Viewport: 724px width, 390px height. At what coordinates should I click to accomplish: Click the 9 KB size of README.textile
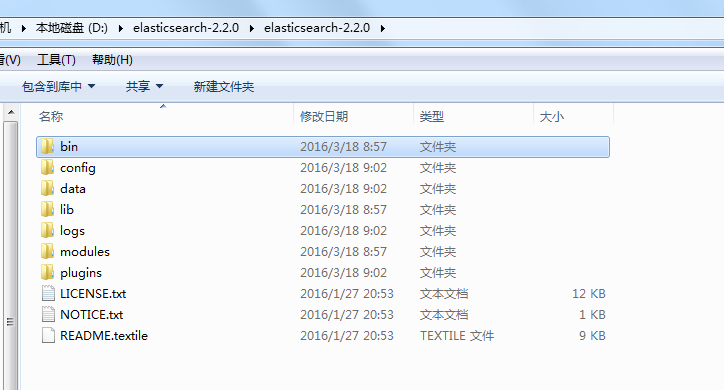(592, 336)
